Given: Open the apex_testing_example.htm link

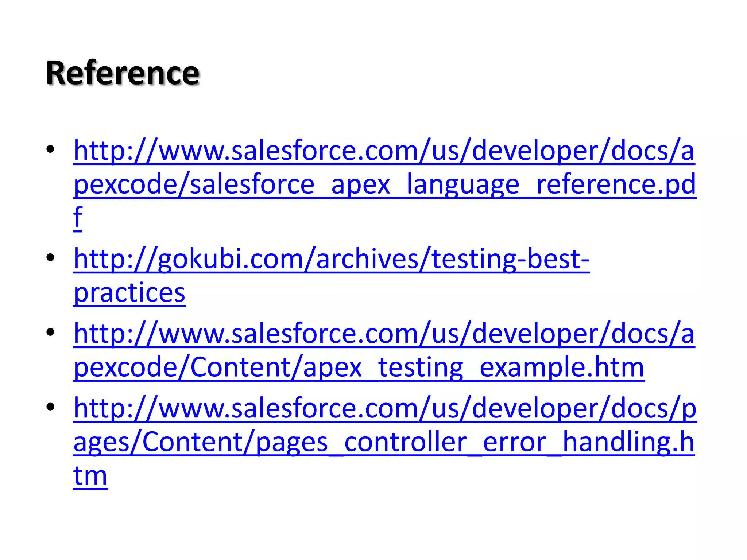Looking at the screenshot, I should tap(384, 350).
